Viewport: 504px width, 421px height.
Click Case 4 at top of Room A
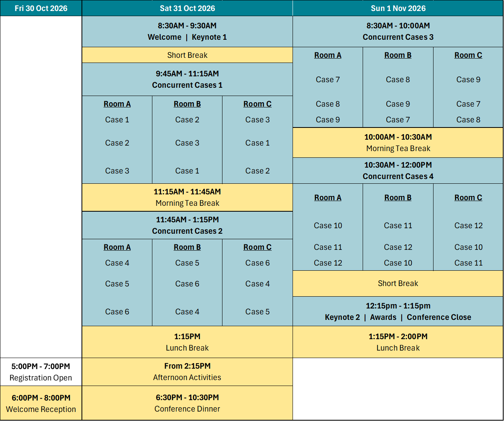117,263
